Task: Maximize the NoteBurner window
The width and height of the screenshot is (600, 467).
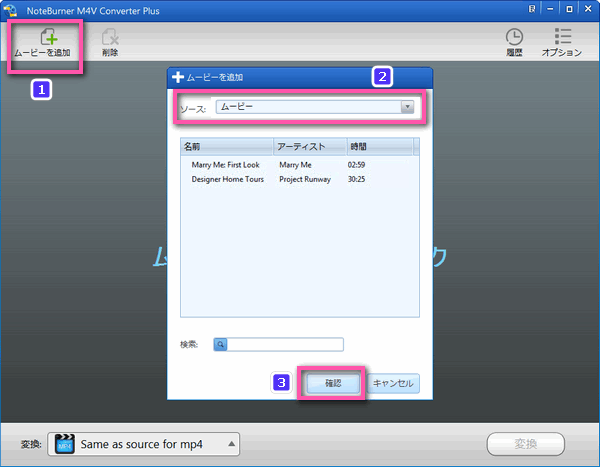Action: 569,9
